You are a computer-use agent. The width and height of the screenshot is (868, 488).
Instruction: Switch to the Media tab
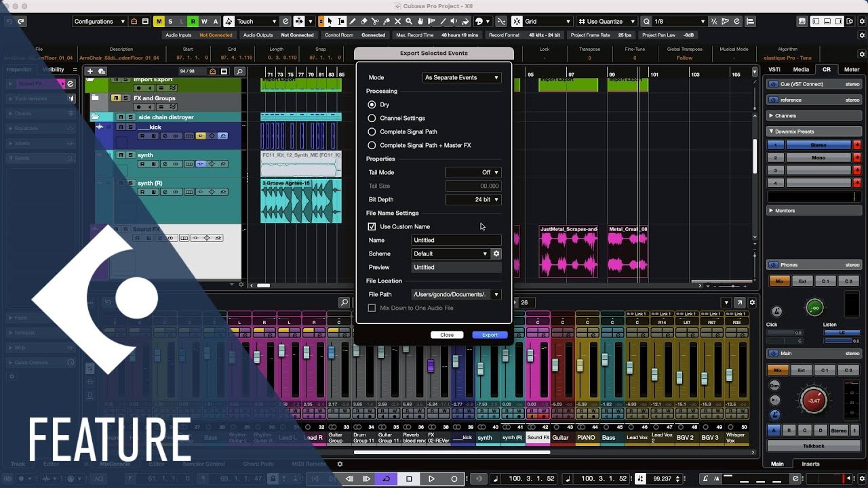click(x=801, y=69)
